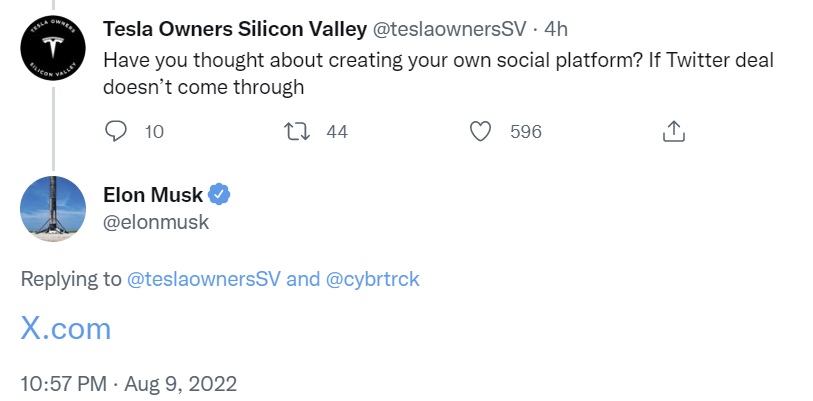This screenshot has height=401, width=813.
Task: Click the 10 replies count
Action: click(154, 131)
